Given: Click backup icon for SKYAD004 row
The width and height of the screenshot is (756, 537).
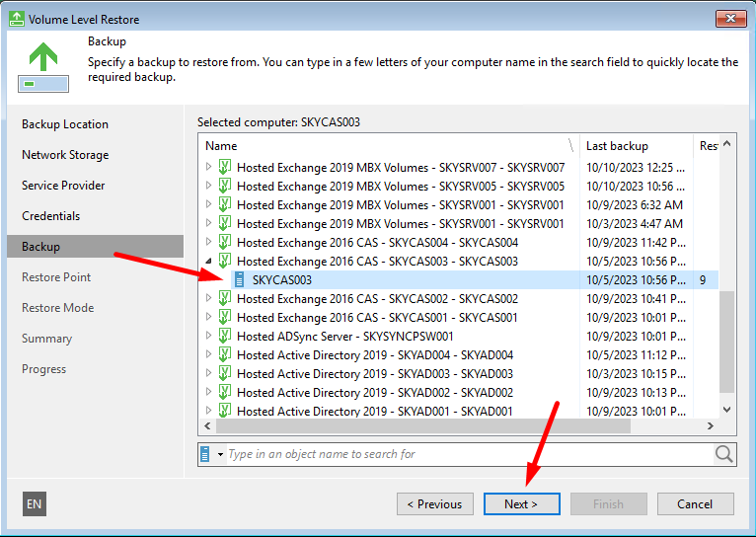Looking at the screenshot, I should 225,354.
